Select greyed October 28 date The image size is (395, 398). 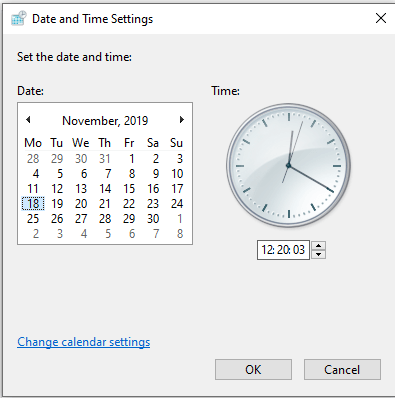[x=33, y=159]
